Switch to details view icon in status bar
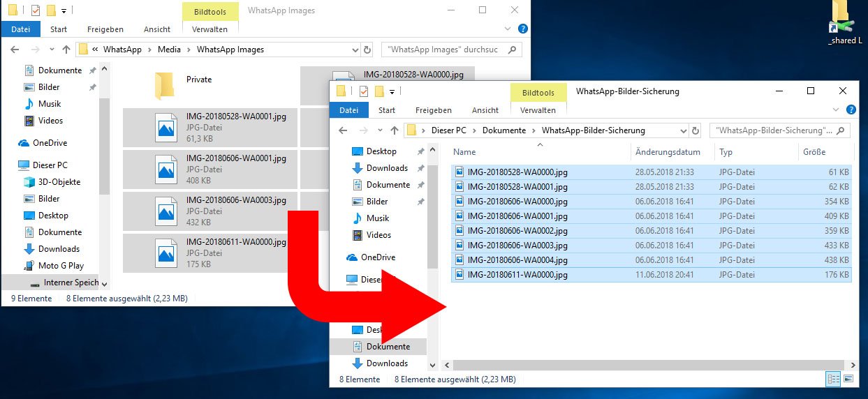The height and width of the screenshot is (399, 868). (833, 379)
